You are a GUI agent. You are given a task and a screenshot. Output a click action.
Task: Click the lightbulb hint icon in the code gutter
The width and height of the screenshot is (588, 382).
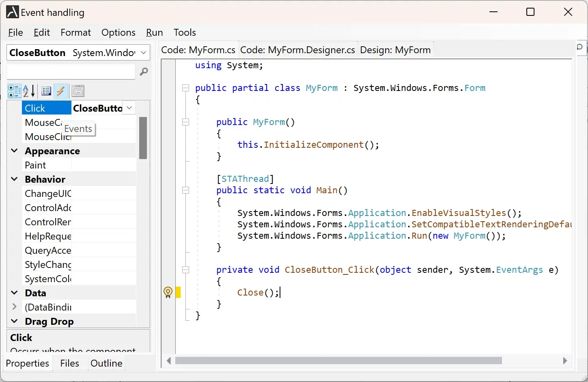coord(168,292)
